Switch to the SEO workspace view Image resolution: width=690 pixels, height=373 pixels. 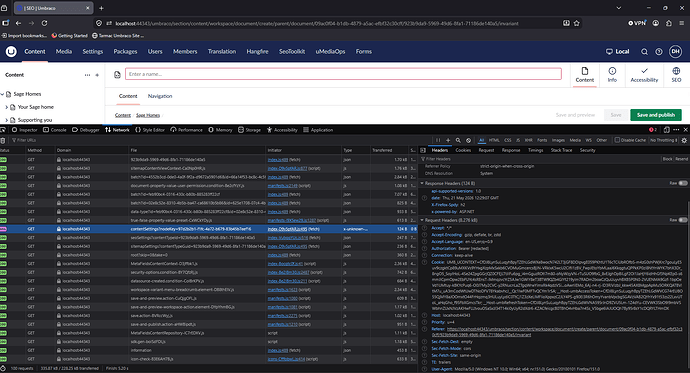pyautogui.click(x=676, y=75)
